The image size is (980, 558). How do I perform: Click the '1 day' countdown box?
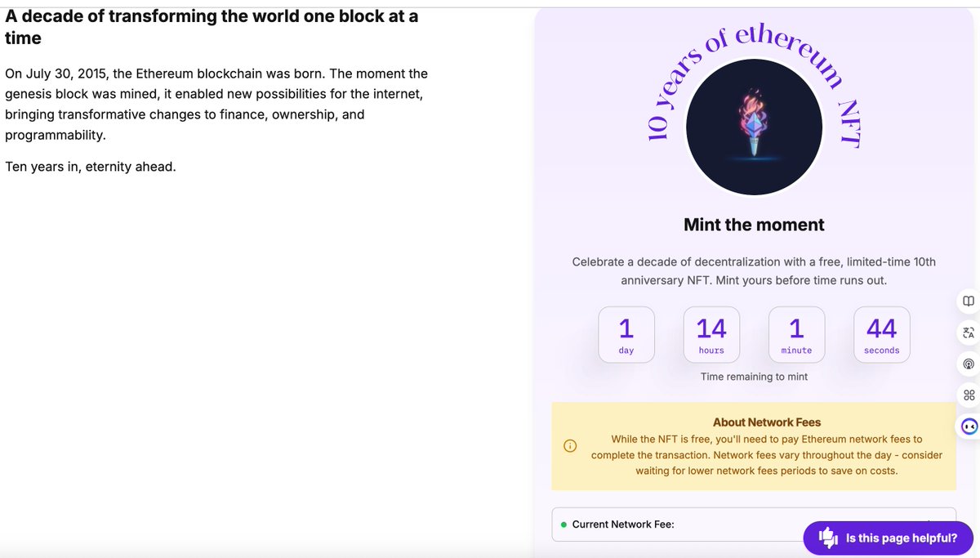[626, 335]
